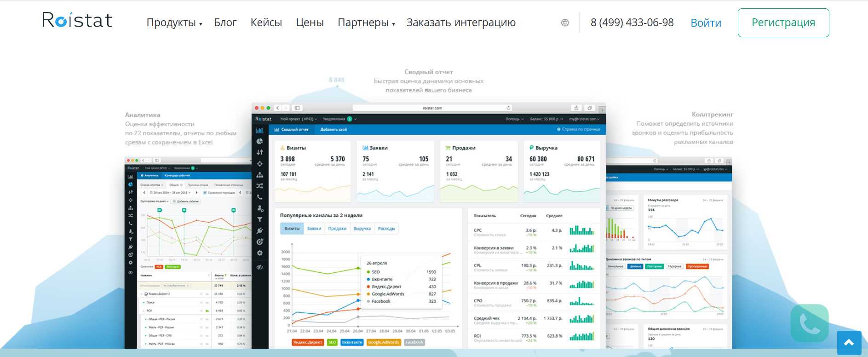The height and width of the screenshot is (357, 868).
Task: Open the 'Мой проект (№42)' dropdown
Action: pyautogui.click(x=299, y=119)
